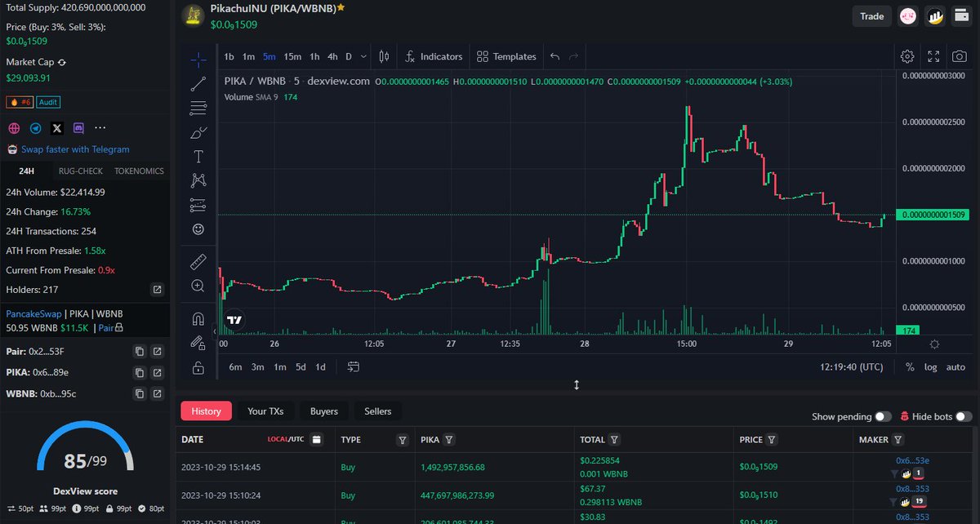Open the go-to-date calendar icon
The height and width of the screenshot is (524, 980).
(354, 367)
